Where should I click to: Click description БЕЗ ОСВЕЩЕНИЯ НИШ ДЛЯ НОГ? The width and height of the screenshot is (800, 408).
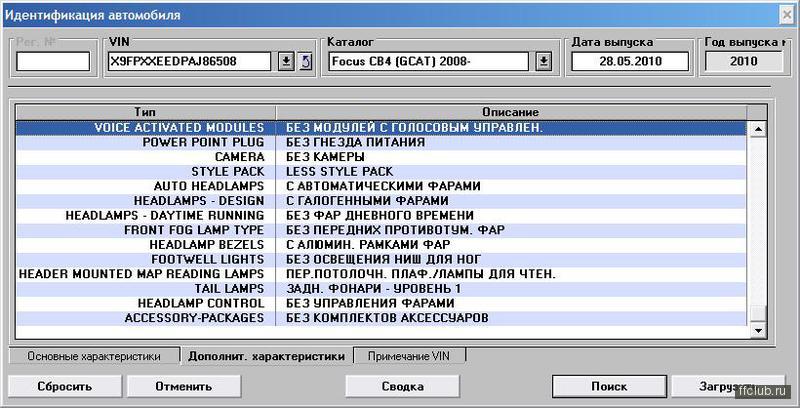point(384,260)
